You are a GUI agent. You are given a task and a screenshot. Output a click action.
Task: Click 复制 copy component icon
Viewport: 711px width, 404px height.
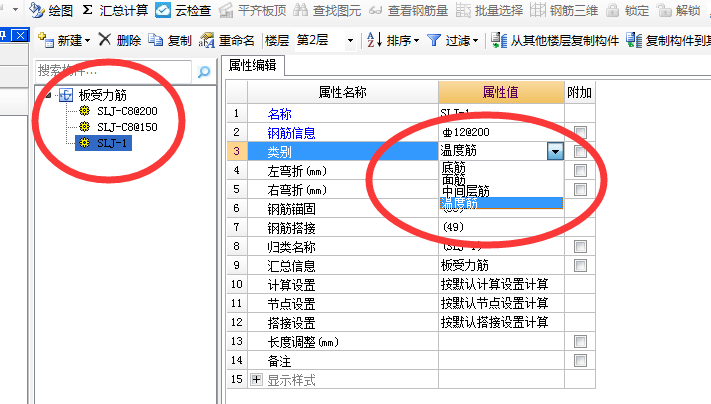tap(156, 40)
